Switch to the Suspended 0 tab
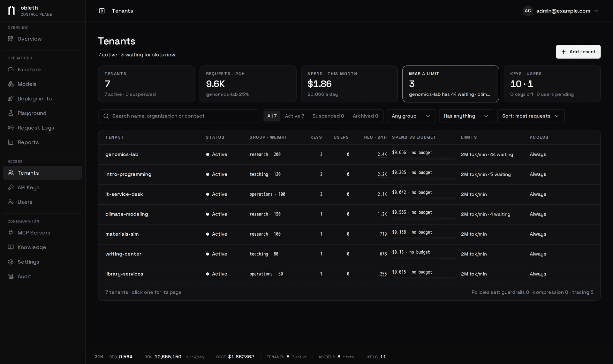Viewport: 613px width, 364px height. 328,116
